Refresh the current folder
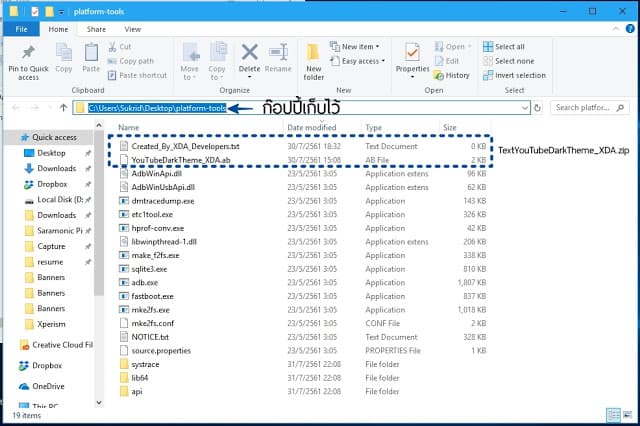 pos(537,108)
